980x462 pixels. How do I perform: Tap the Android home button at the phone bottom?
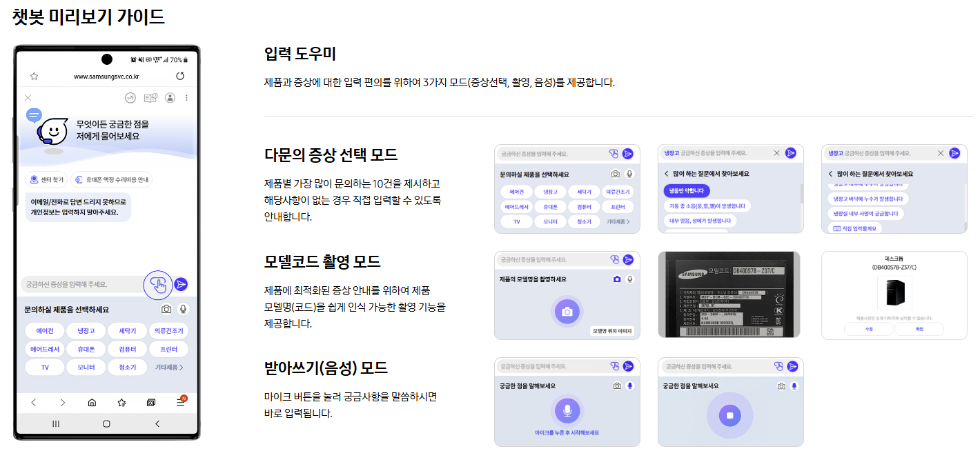pos(106,423)
